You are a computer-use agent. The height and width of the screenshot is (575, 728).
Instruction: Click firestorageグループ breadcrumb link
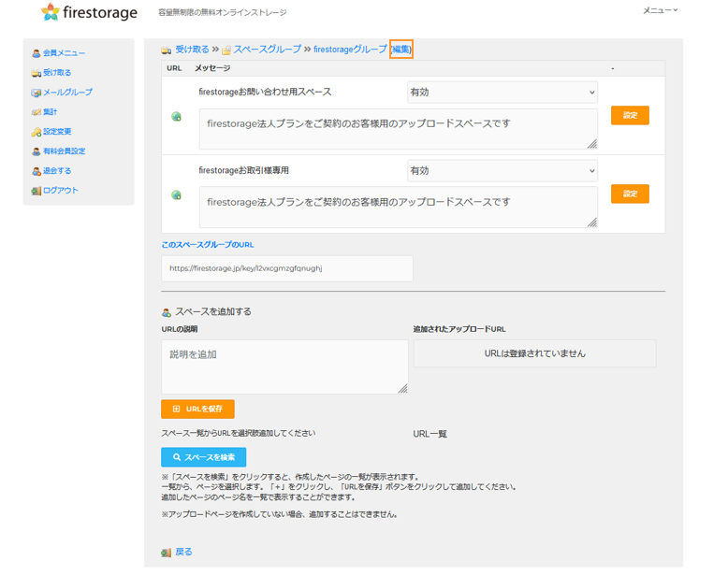(x=350, y=50)
